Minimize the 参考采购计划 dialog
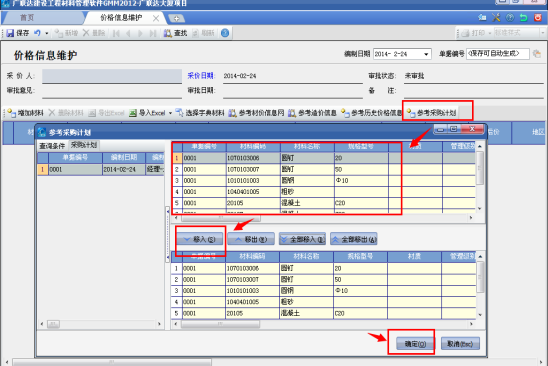The height and width of the screenshot is (366, 548). [441, 129]
